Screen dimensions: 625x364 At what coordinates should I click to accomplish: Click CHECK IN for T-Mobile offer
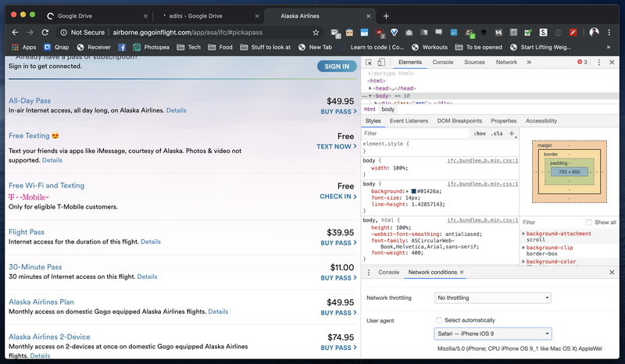(338, 196)
